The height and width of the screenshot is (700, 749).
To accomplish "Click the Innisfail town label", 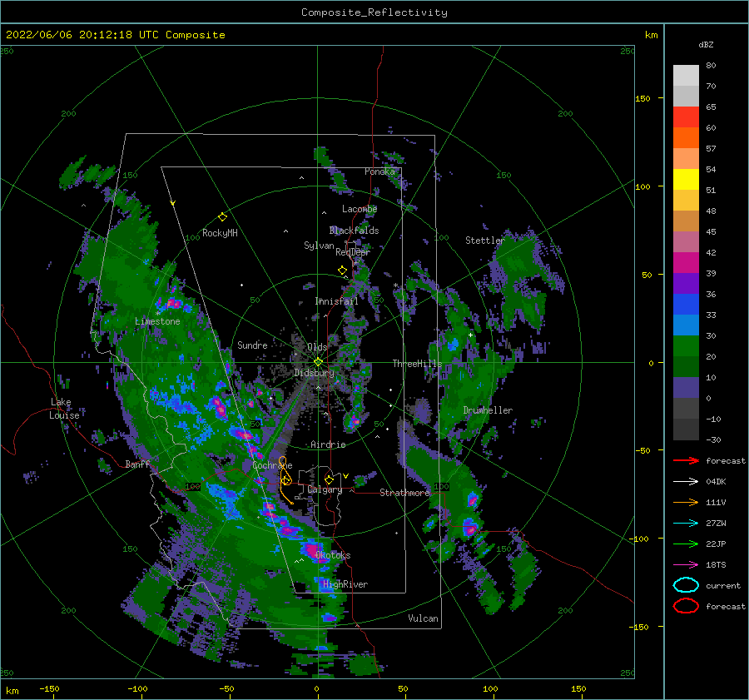I will [336, 301].
